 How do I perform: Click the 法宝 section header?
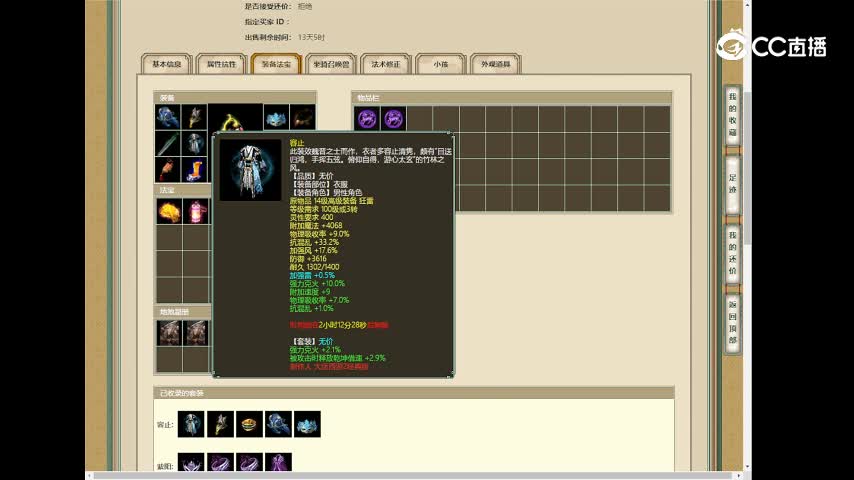(182, 190)
